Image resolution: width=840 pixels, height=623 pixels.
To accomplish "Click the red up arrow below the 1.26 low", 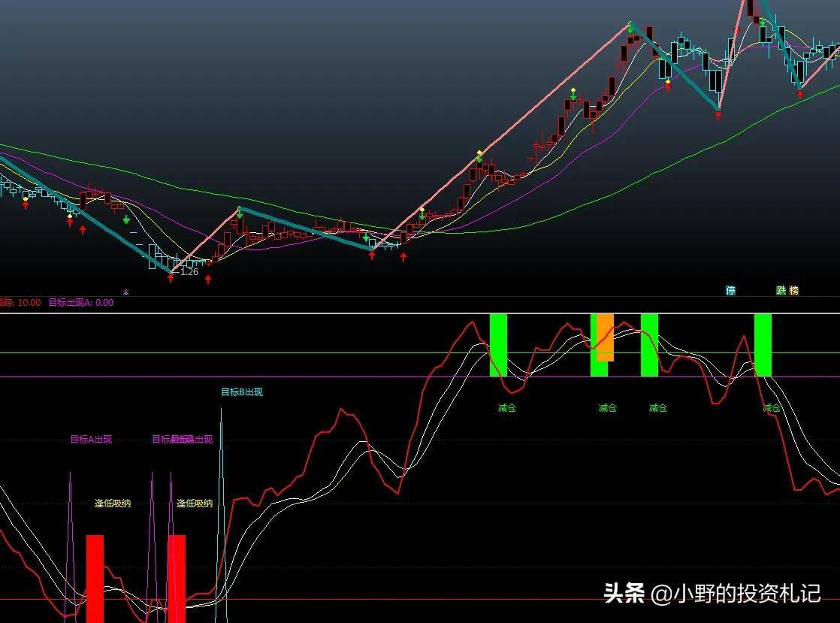I will 171,278.
